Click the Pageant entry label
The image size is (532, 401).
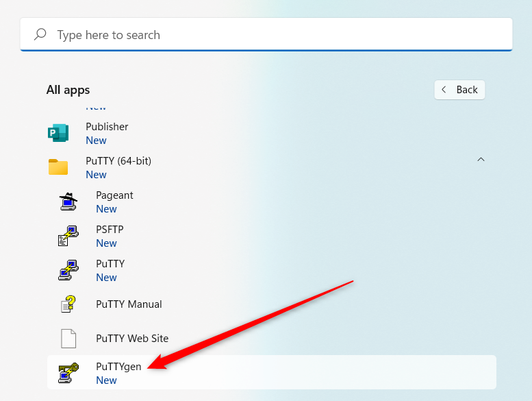114,195
